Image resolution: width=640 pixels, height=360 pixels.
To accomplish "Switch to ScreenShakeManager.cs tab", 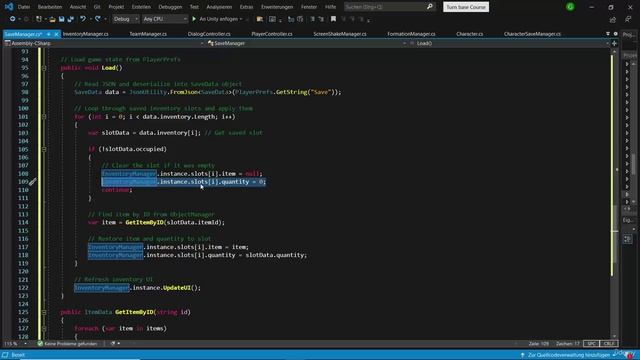I will coord(340,34).
